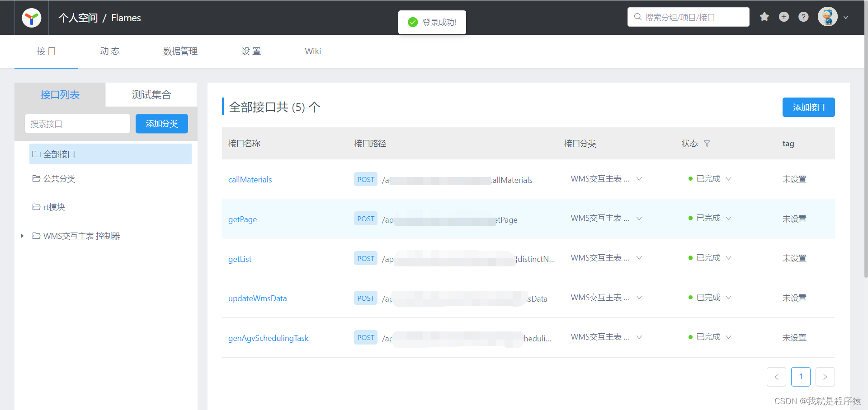
Task: Switch to the 动态 tab
Action: click(110, 51)
